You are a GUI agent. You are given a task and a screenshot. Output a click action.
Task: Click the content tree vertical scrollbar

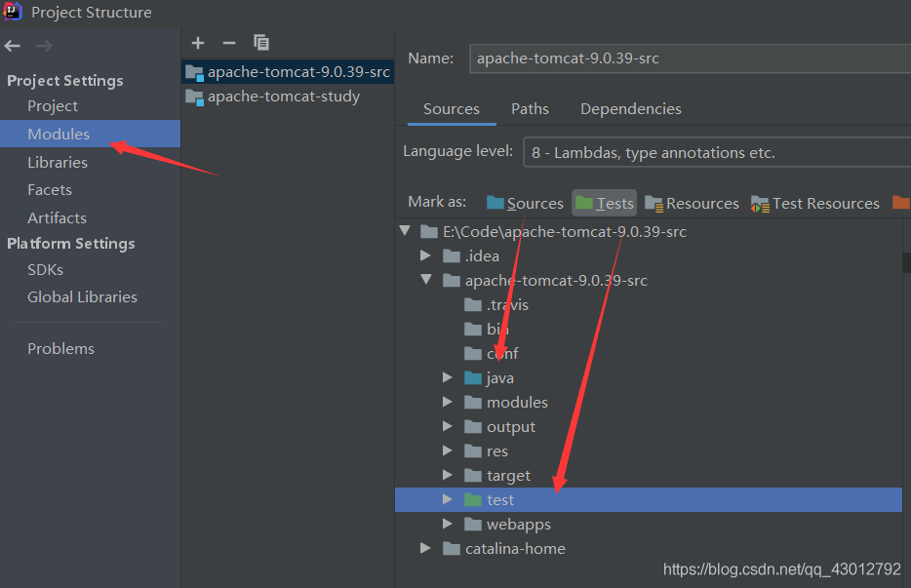tap(907, 261)
